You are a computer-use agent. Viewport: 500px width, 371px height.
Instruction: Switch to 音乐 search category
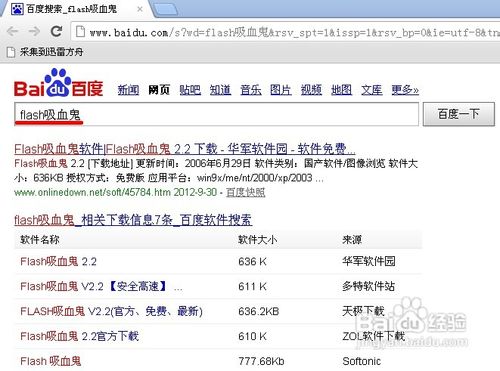[251, 90]
